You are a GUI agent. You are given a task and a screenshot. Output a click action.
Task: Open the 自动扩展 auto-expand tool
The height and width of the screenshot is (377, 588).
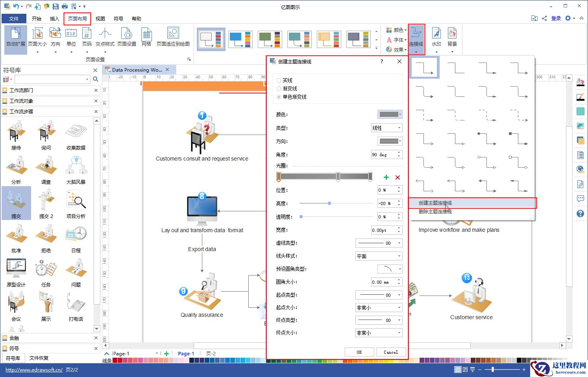coord(16,40)
